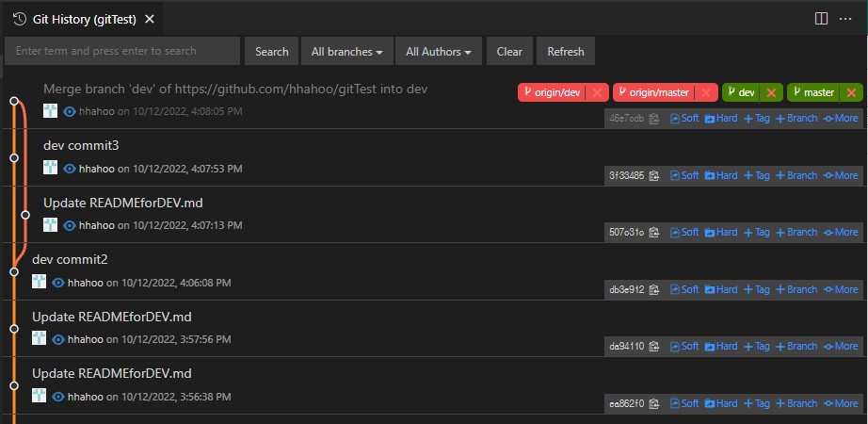
Task: Open the Merge branch 'dev' commit message
Action: coord(235,89)
